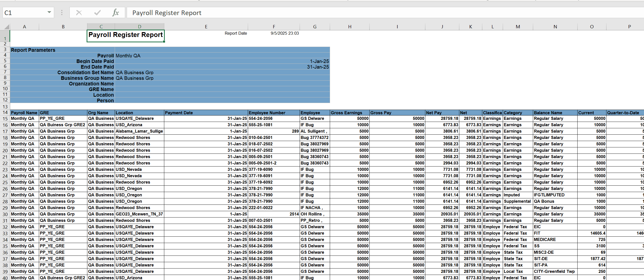
Task: Select column header H
Action: tap(349, 26)
